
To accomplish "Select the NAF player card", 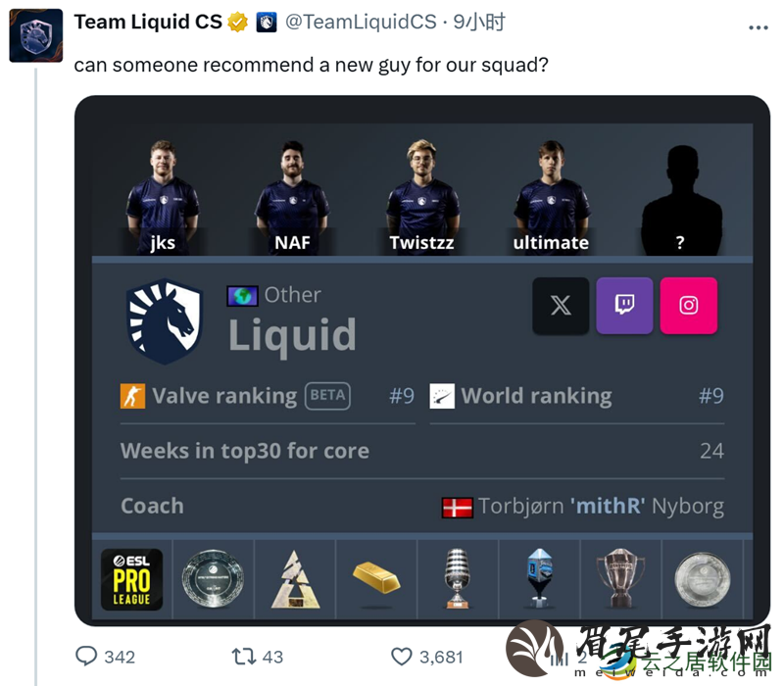I will point(292,197).
